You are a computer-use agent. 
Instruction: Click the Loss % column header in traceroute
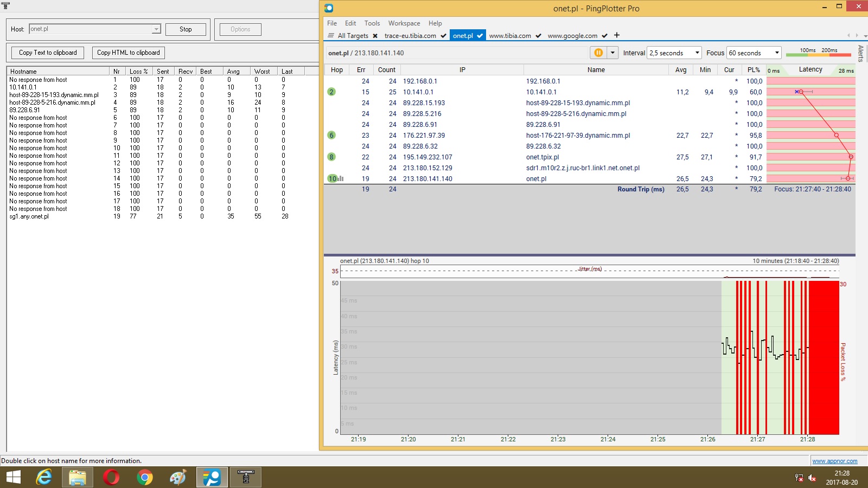click(x=139, y=71)
